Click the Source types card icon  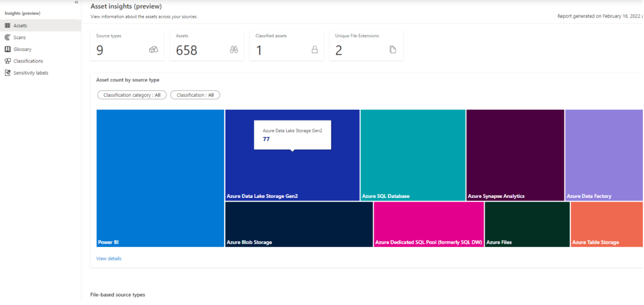154,50
